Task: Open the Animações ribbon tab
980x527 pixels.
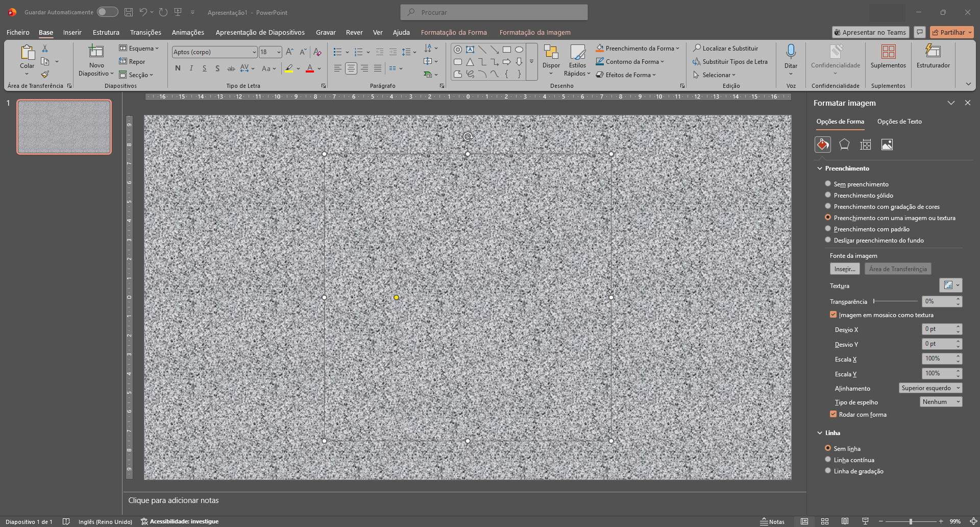Action: 188,32
